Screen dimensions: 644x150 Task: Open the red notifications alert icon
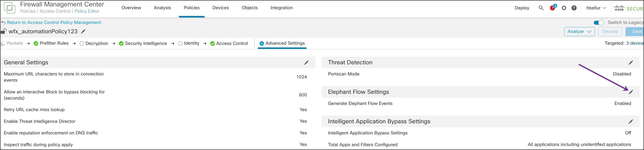click(x=553, y=8)
